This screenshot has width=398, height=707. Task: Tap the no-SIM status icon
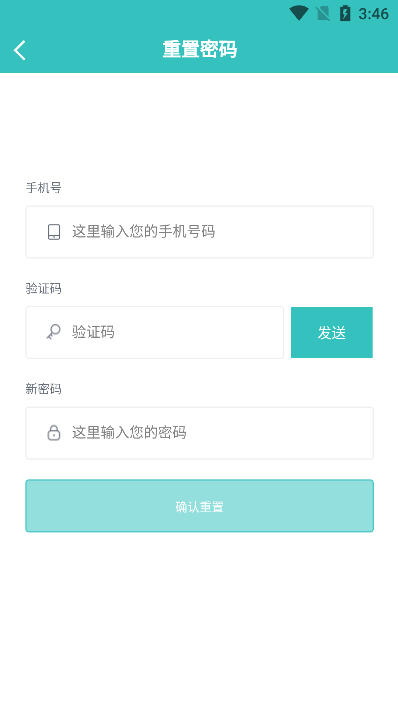[323, 14]
